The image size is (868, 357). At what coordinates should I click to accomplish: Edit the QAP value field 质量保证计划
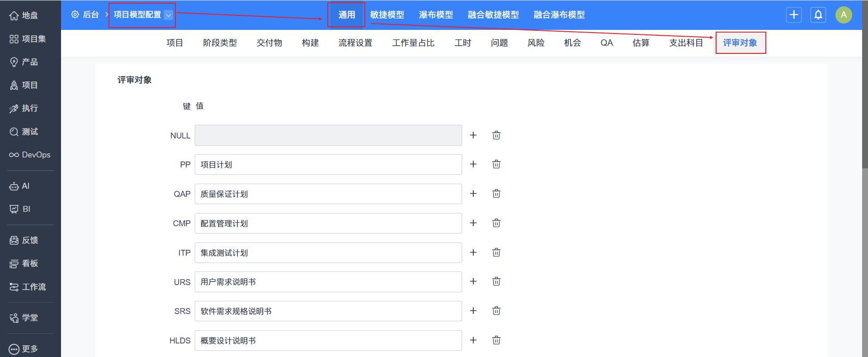pyautogui.click(x=328, y=194)
